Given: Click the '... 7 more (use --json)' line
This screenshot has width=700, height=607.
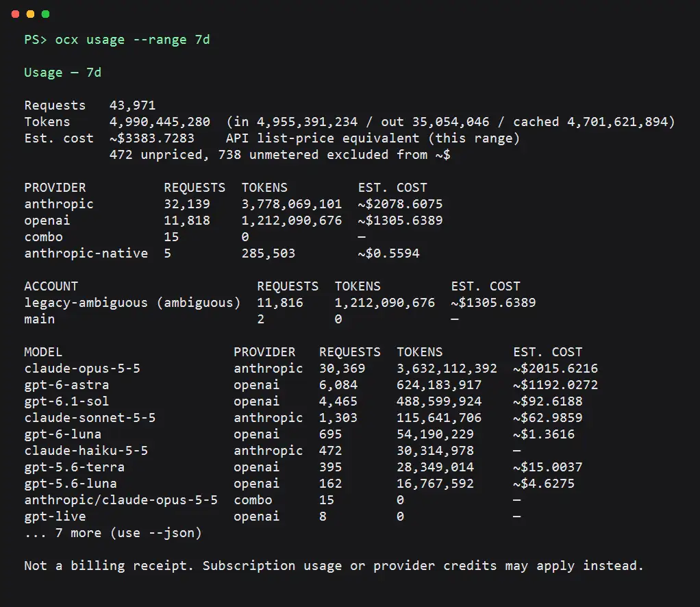Looking at the screenshot, I should tap(113, 533).
